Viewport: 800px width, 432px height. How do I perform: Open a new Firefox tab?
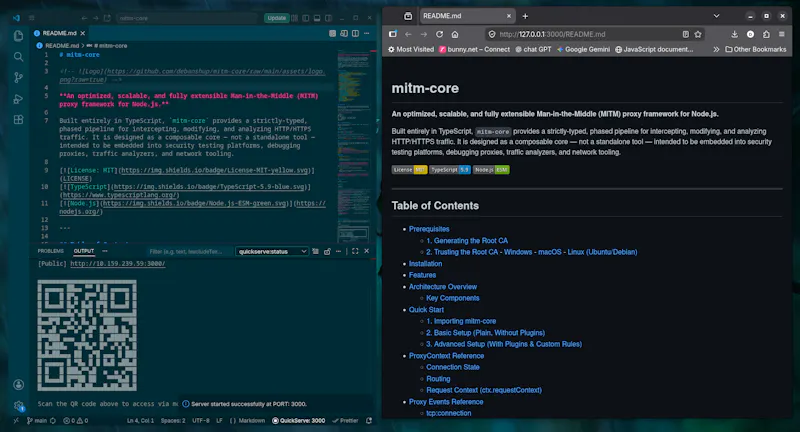[525, 16]
